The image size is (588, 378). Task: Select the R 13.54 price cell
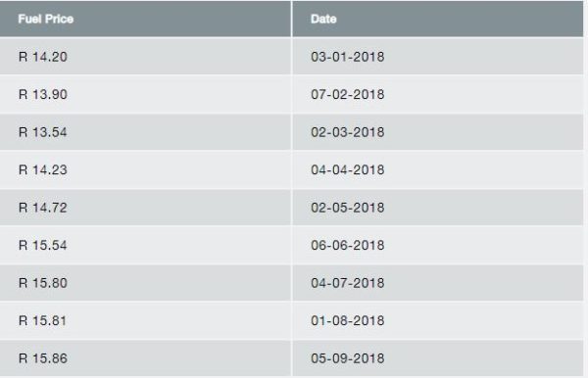click(145, 132)
